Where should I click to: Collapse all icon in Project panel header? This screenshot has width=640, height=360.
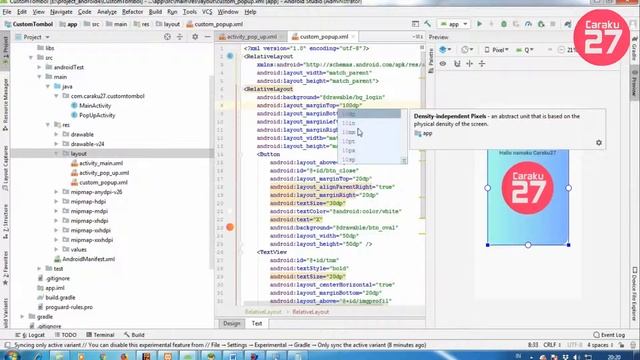(x=180, y=37)
